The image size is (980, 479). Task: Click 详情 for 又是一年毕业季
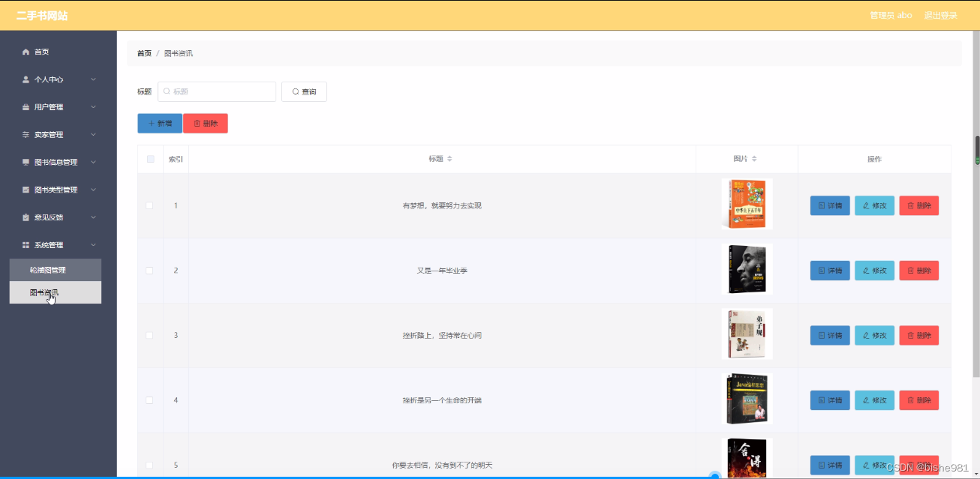tap(829, 270)
